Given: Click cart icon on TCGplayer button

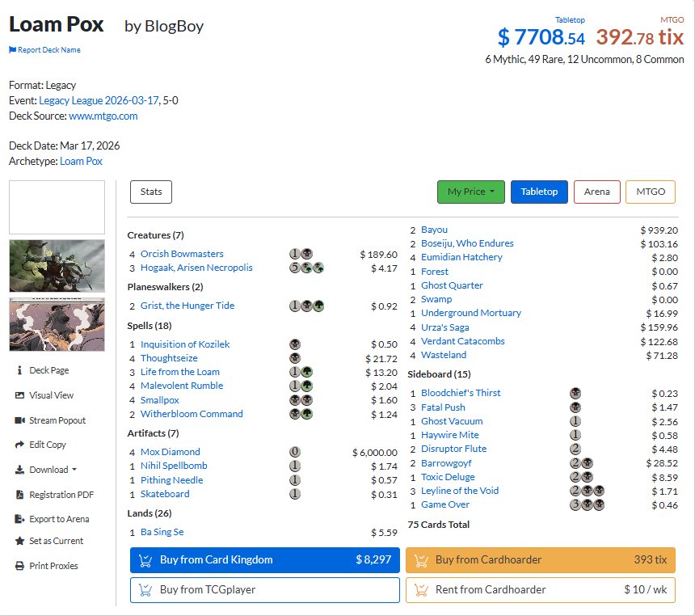Looking at the screenshot, I should (x=145, y=590).
